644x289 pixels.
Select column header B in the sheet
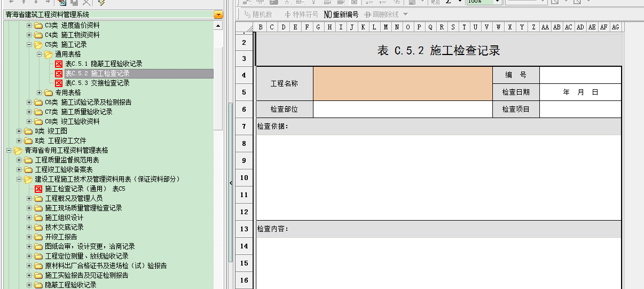pos(261,27)
